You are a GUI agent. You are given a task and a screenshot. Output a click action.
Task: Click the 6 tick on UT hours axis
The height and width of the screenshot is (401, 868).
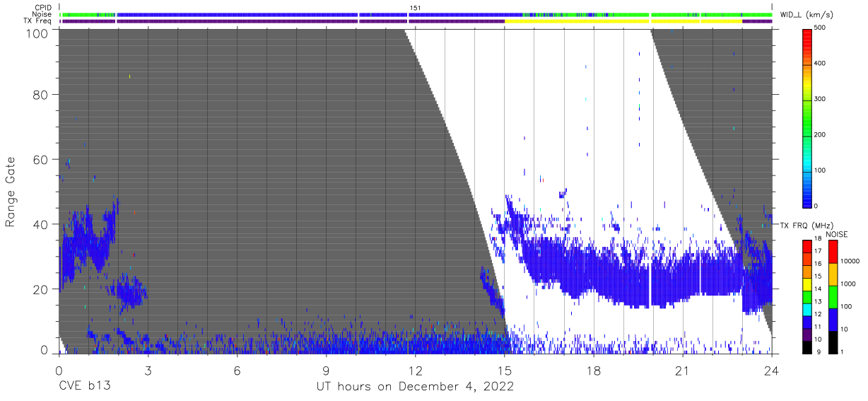click(237, 371)
